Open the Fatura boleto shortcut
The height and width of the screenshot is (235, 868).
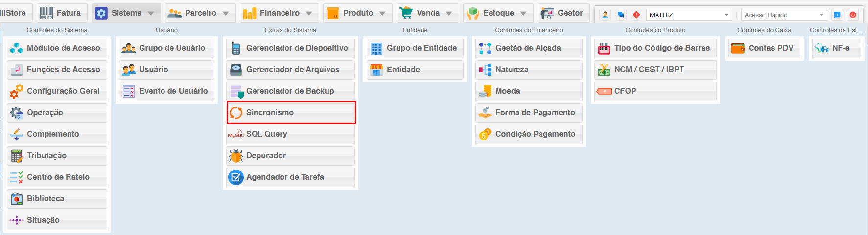(61, 13)
